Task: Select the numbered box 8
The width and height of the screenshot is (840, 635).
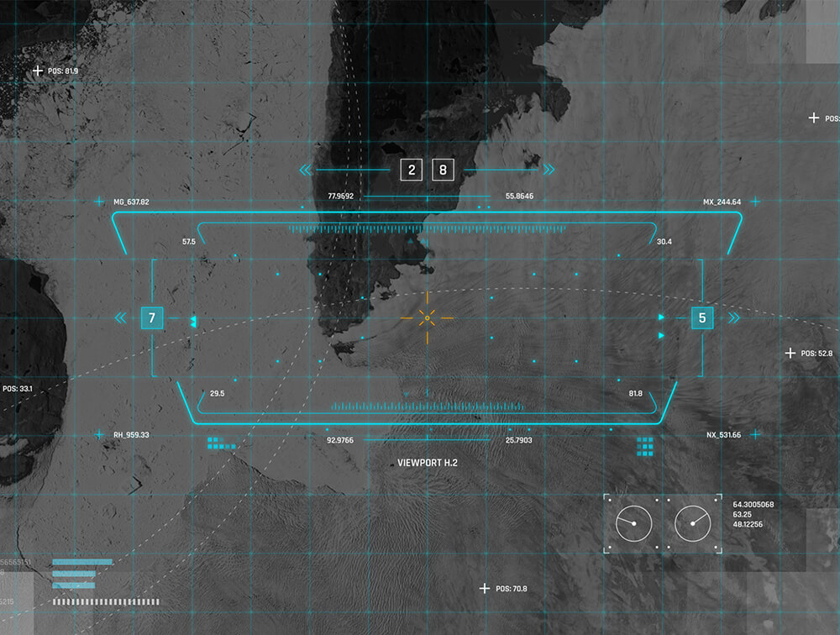Action: click(x=444, y=171)
